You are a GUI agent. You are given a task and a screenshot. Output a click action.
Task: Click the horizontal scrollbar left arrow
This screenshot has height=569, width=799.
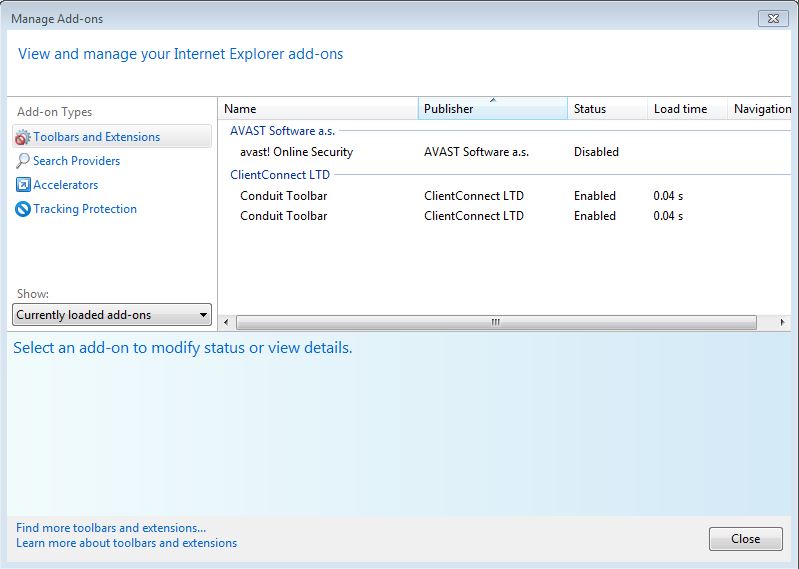[226, 322]
